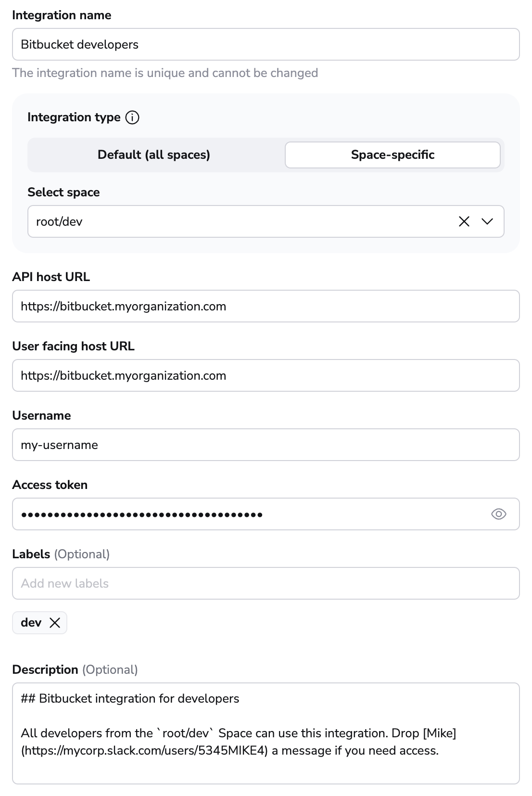Click the "Select space" field label
Screen dimensions: 532x796
pos(63,192)
